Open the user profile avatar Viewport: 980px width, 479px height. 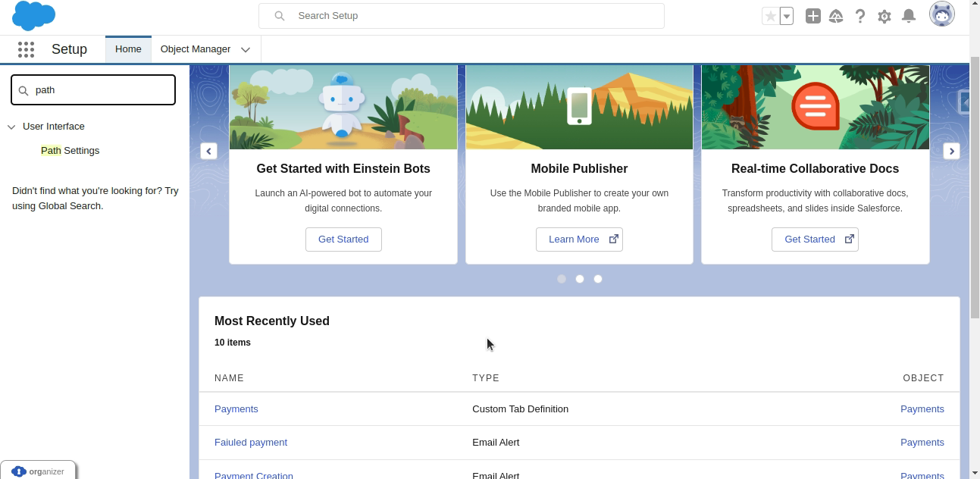click(x=942, y=14)
